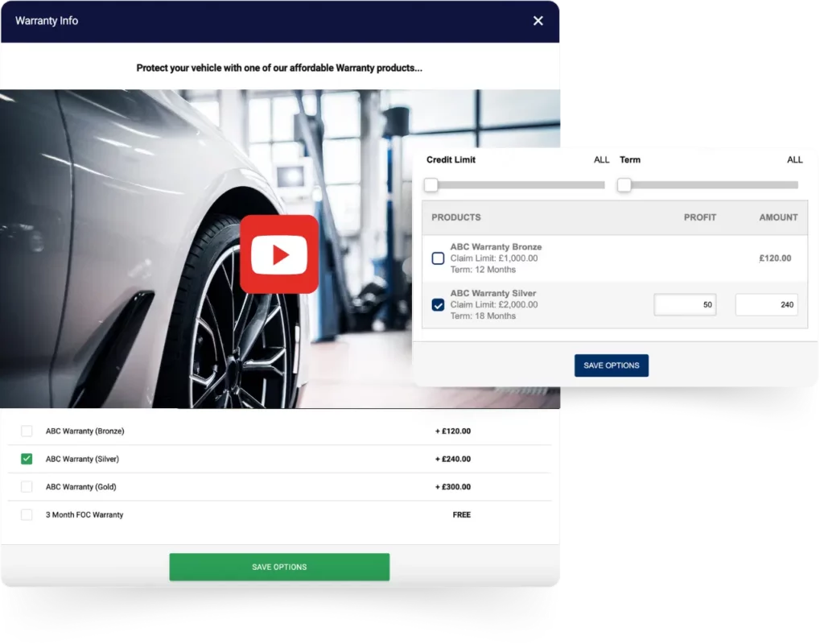Image resolution: width=824 pixels, height=644 pixels.
Task: Tick the ABC Warranty (Gold) checkbox
Action: 27,487
